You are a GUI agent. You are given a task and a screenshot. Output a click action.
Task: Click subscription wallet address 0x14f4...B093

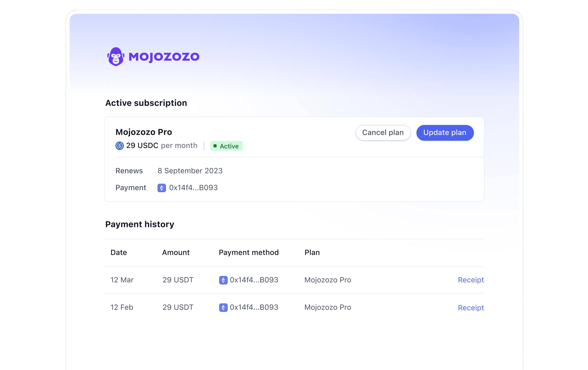[193, 188]
